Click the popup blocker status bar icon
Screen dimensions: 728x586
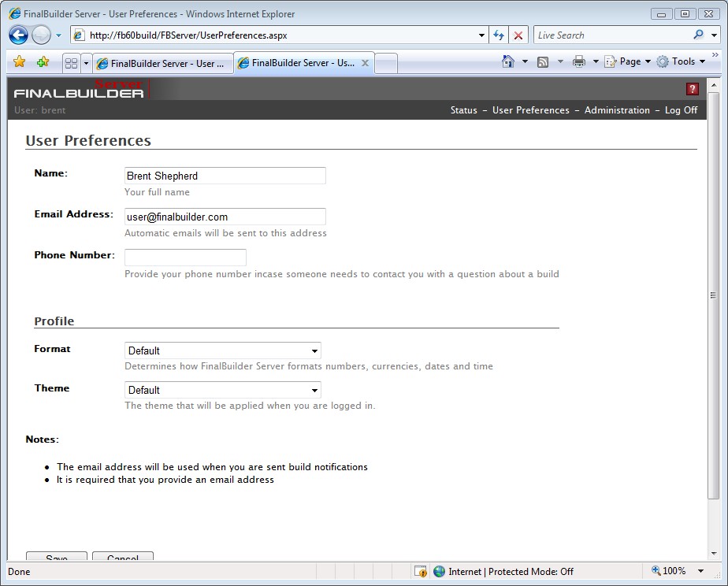421,571
